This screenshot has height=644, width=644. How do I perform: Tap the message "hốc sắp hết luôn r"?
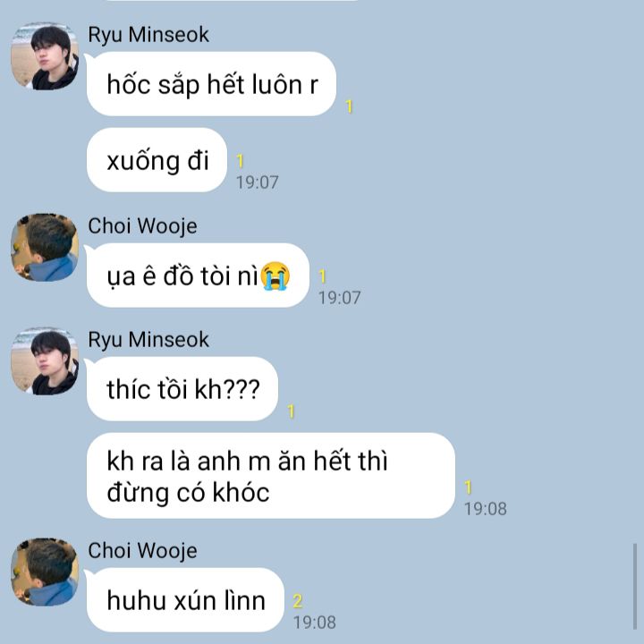tap(211, 84)
